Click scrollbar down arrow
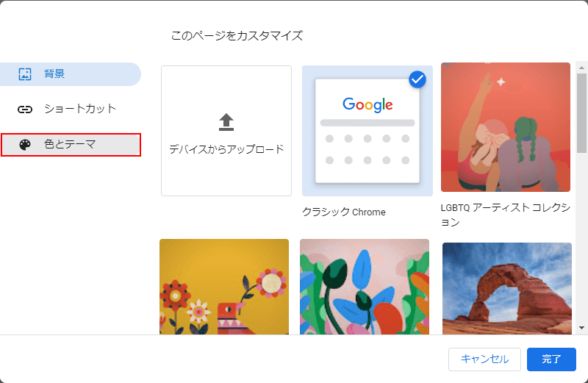588x383 pixels. (581, 327)
